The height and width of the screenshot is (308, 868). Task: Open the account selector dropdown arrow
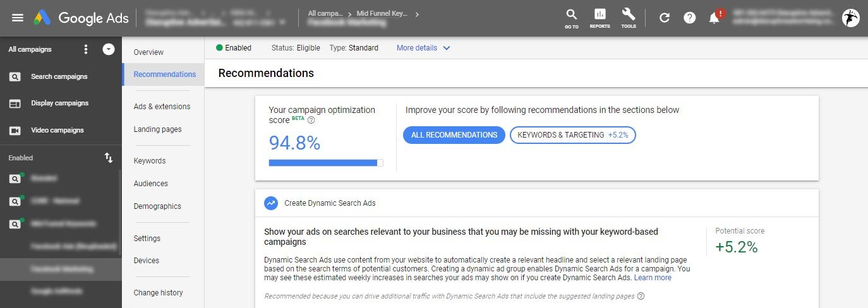[282, 22]
